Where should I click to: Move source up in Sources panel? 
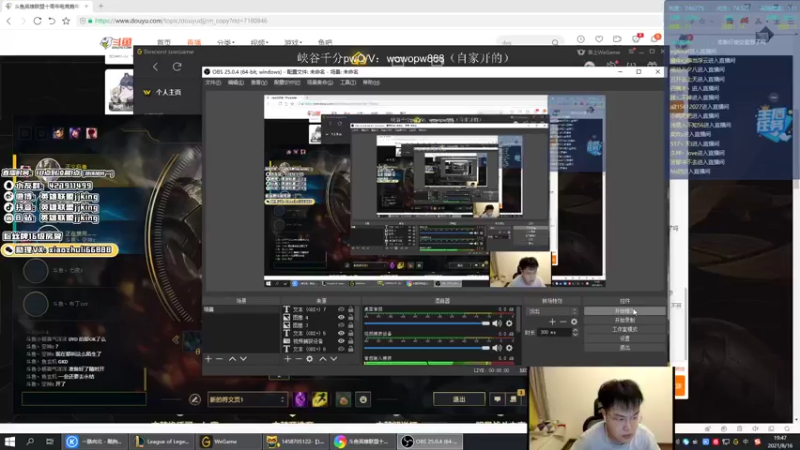click(x=322, y=359)
